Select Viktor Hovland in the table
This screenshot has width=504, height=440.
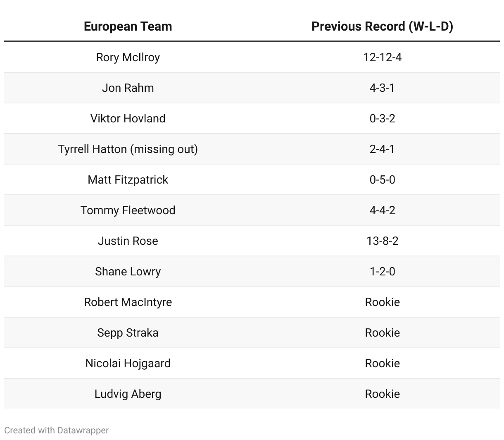tap(128, 118)
